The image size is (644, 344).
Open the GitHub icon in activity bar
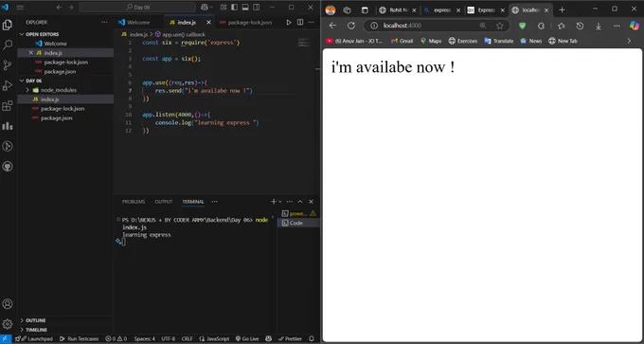[x=8, y=167]
